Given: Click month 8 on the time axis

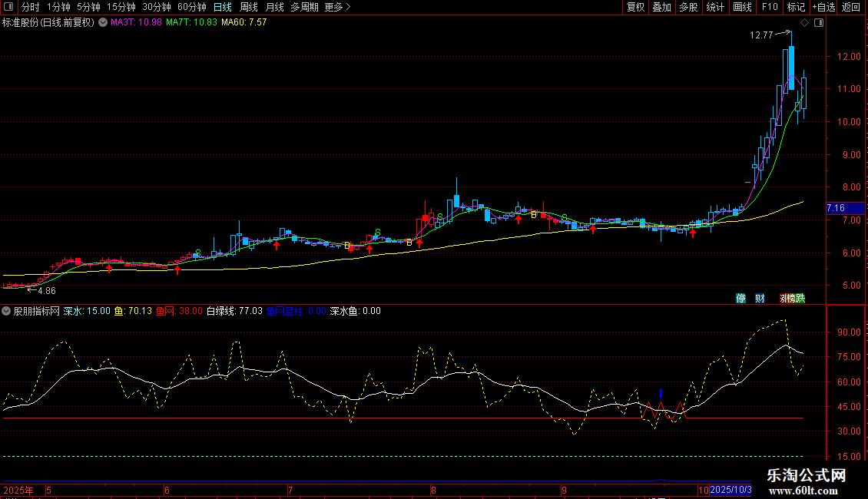Looking at the screenshot, I should click(433, 491).
